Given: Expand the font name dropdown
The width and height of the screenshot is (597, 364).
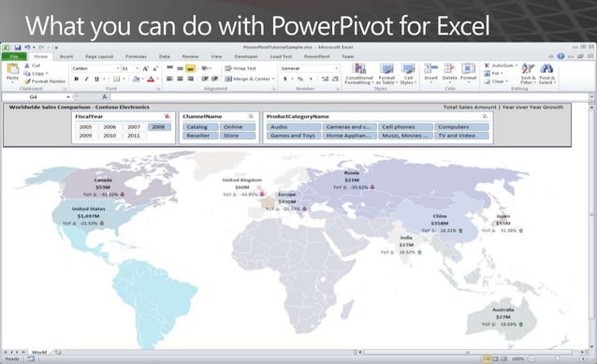Looking at the screenshot, I should click(118, 68).
